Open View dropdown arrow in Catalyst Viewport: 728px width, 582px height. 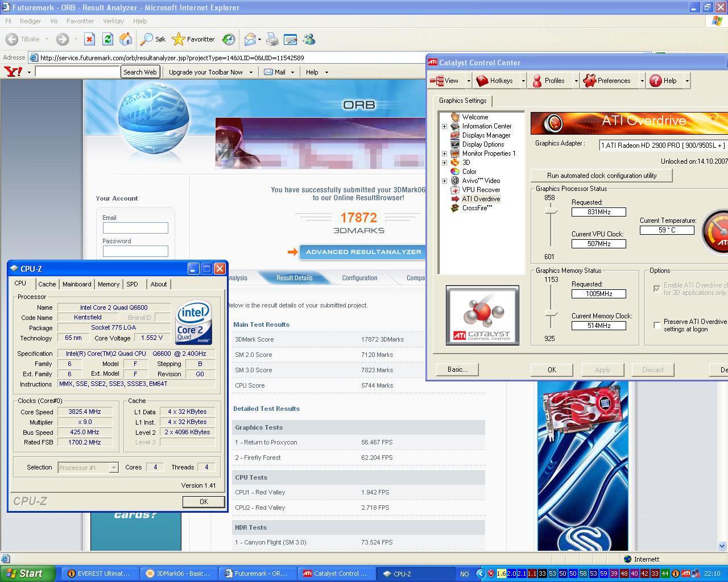coord(469,81)
